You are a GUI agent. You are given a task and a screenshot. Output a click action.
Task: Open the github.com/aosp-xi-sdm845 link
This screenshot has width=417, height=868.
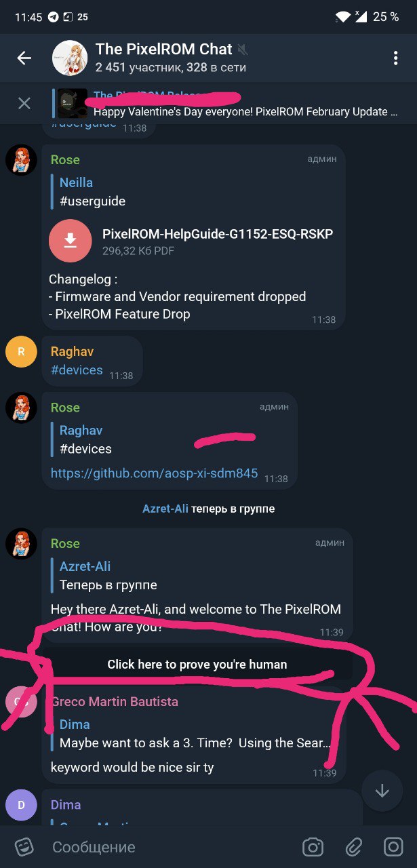coord(155,473)
